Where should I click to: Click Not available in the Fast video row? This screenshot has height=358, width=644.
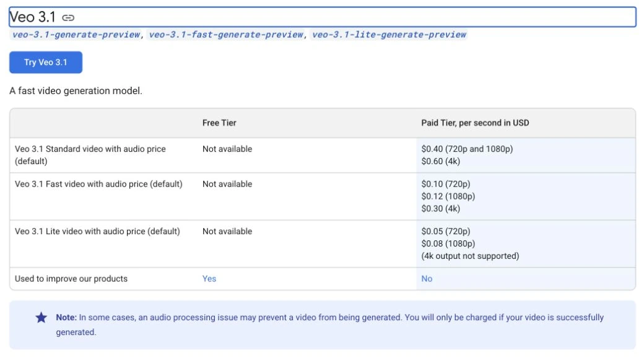(x=227, y=184)
